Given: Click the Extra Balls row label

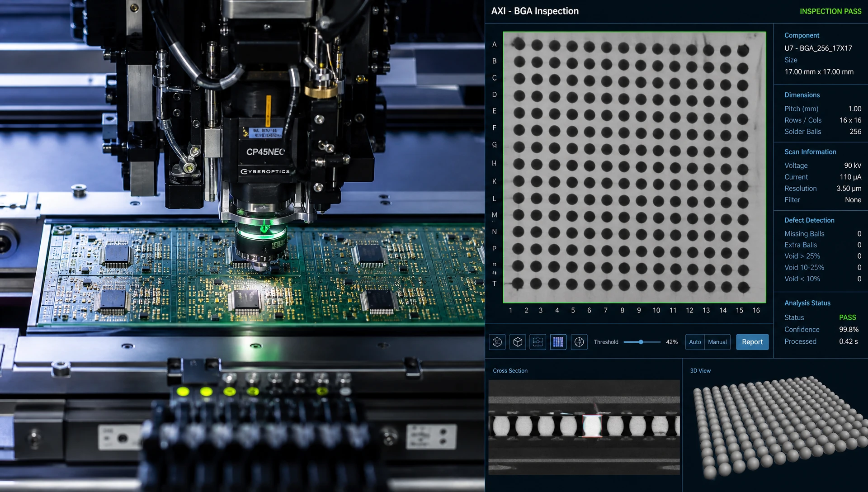Looking at the screenshot, I should 801,245.
